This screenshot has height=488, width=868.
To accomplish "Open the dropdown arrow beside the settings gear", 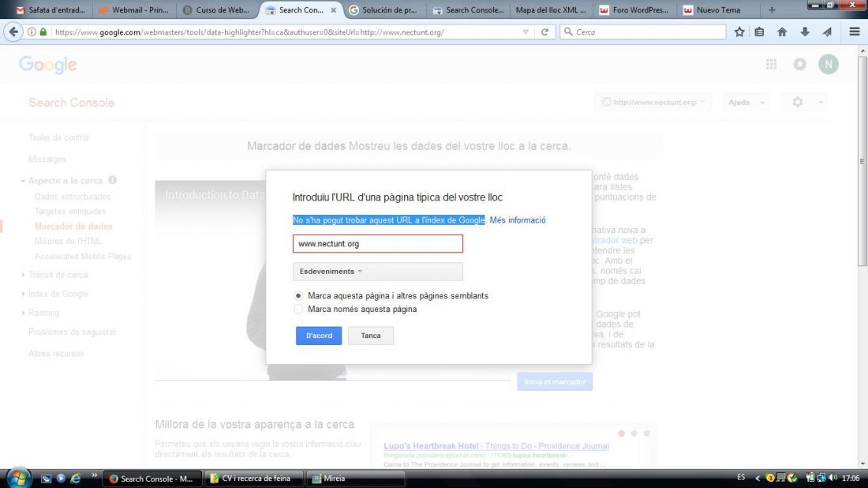I will click(x=821, y=103).
